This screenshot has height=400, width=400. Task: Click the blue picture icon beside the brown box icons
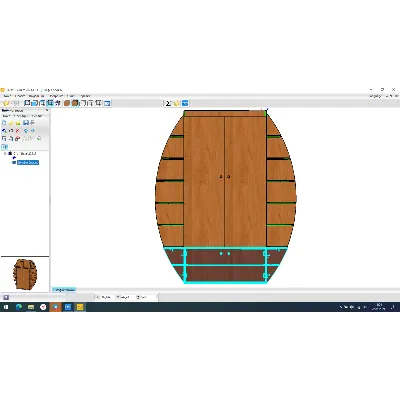[x=107, y=103]
